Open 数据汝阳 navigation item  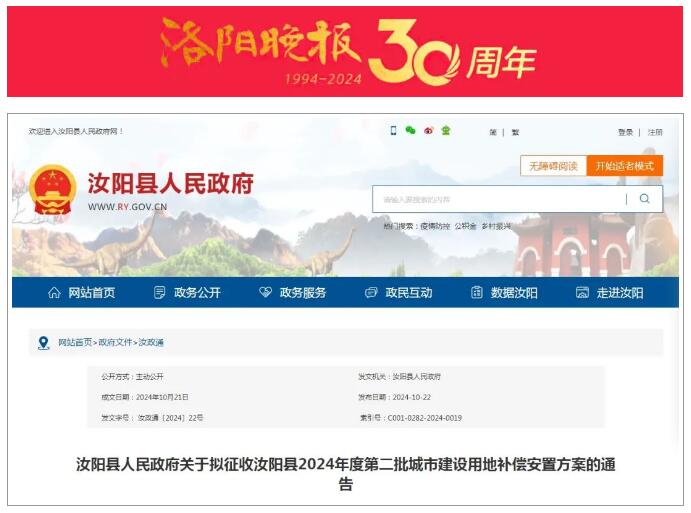pos(505,293)
